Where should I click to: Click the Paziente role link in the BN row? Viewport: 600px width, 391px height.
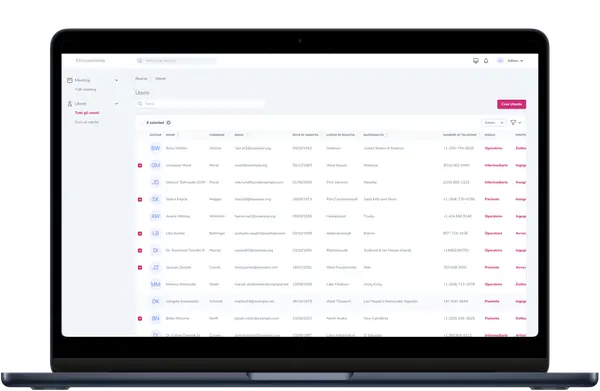point(492,318)
